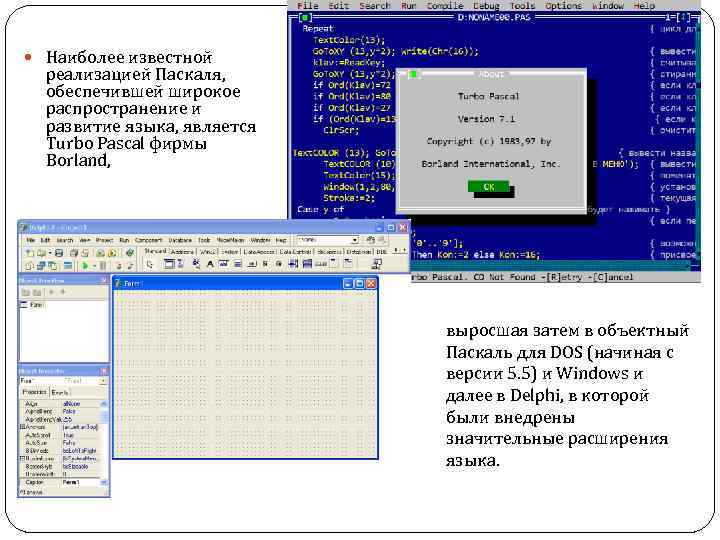Select the Label (A) component in palette
This screenshot has width=720, height=540.
[x=210, y=264]
